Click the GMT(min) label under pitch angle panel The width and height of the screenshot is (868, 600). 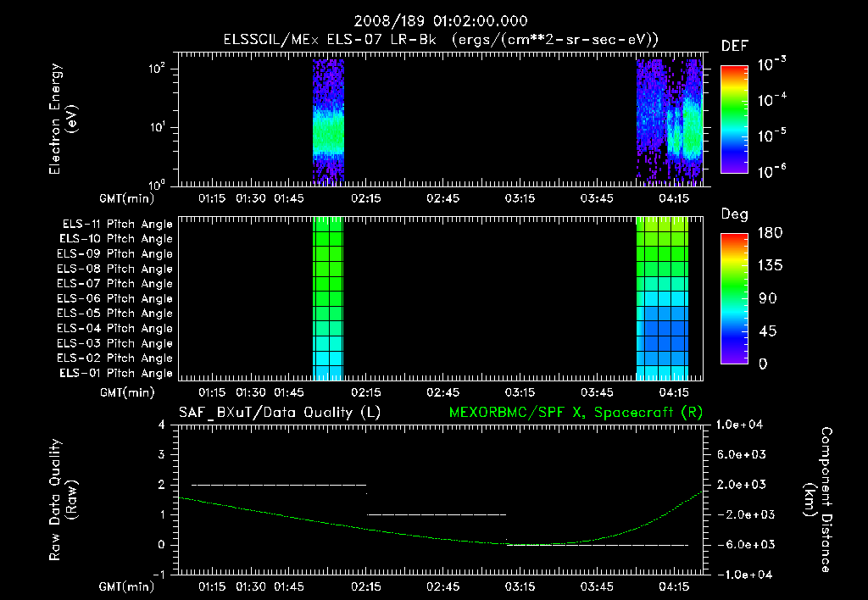[x=127, y=392]
